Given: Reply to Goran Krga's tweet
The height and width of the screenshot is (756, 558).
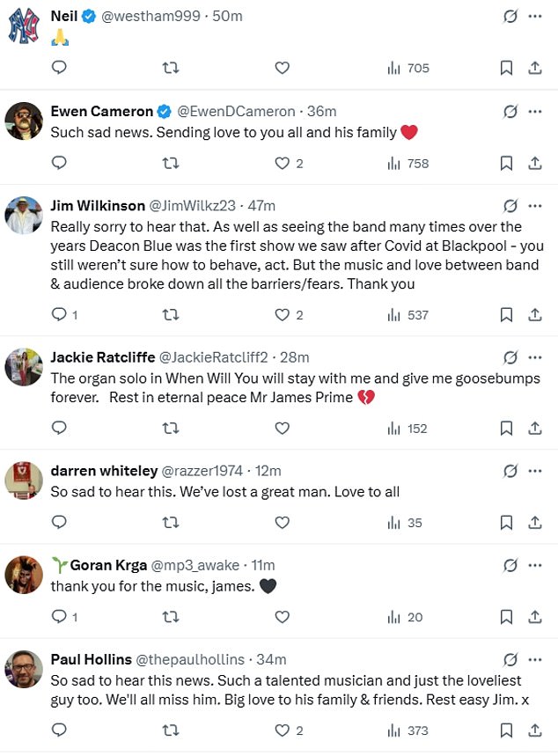Looking at the screenshot, I should (59, 617).
